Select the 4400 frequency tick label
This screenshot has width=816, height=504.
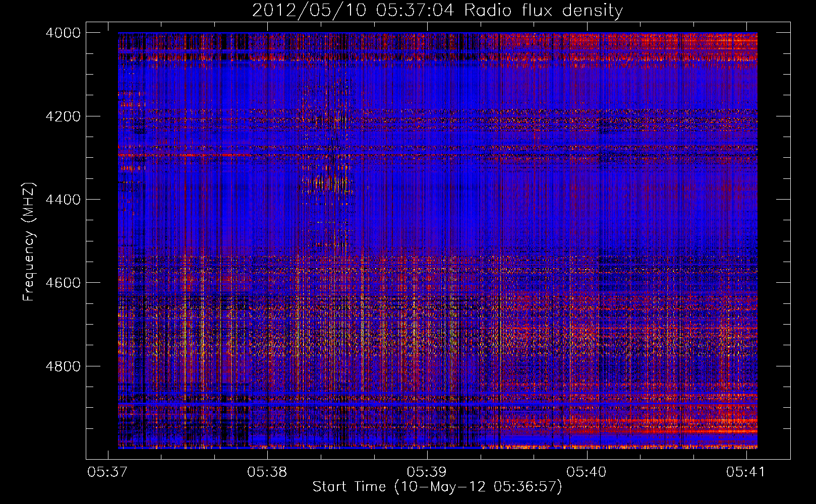coord(63,200)
